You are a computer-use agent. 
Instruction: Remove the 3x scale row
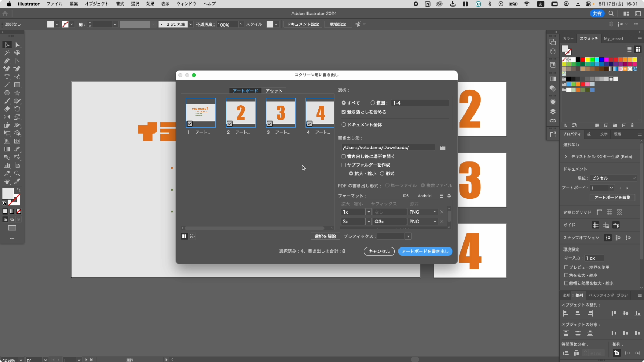click(x=442, y=222)
